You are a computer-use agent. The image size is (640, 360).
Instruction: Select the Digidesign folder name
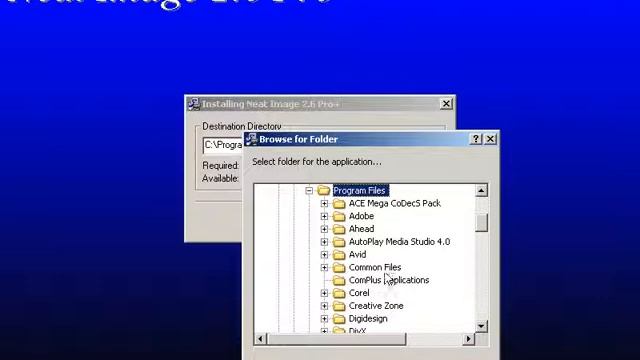click(368, 319)
